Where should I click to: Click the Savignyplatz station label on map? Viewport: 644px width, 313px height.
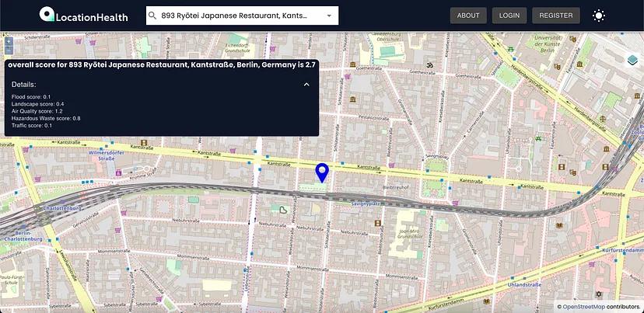coord(365,203)
